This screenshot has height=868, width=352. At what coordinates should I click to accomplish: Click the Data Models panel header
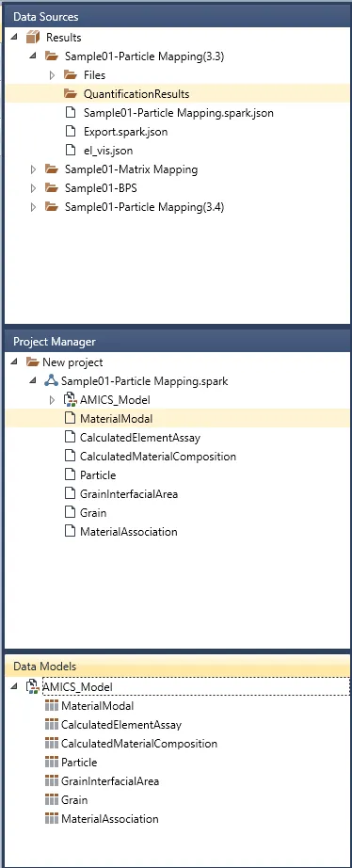[177, 666]
